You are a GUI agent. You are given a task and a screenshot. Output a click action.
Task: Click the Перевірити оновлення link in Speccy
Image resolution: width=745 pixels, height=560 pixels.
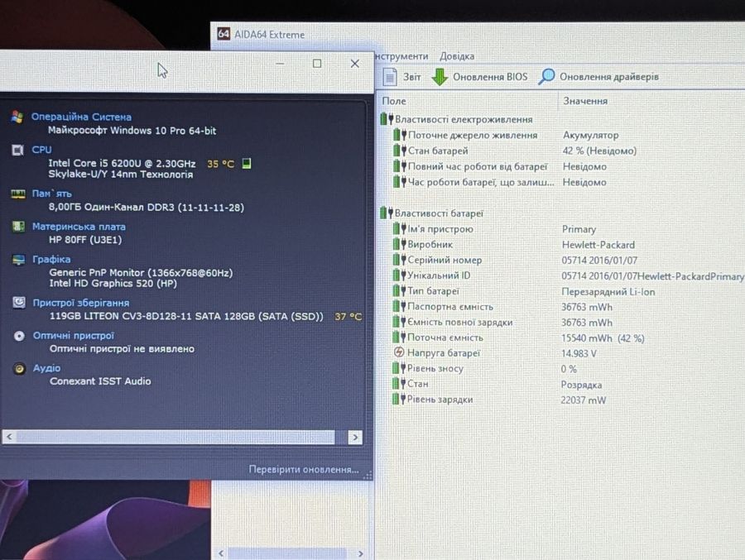(304, 469)
